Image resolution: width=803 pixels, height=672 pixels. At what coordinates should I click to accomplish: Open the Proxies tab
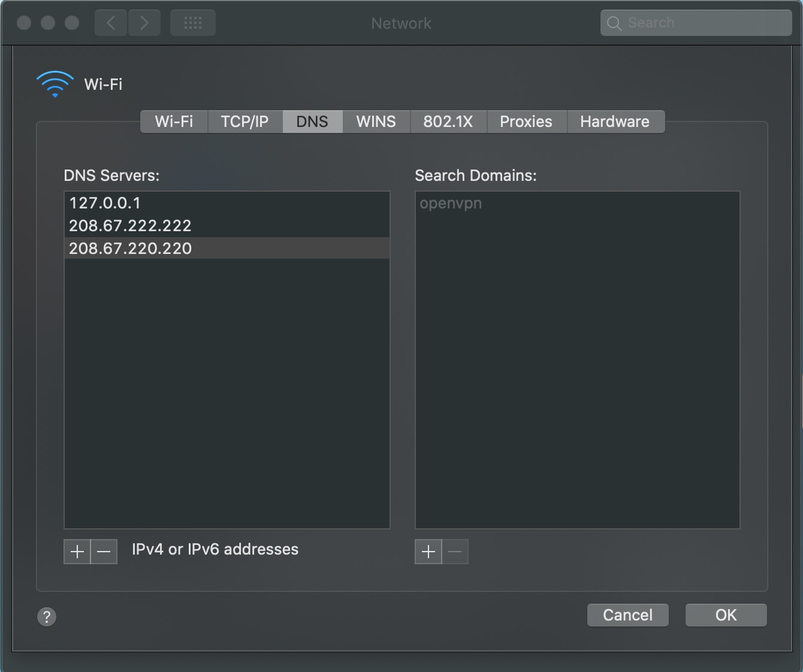click(x=526, y=122)
